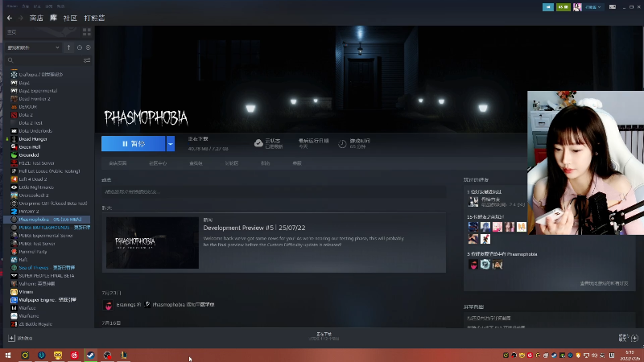Viewport: 644px width, 362px height.
Task: Go forward with the right arrow in the Steam header
Action: point(20,18)
